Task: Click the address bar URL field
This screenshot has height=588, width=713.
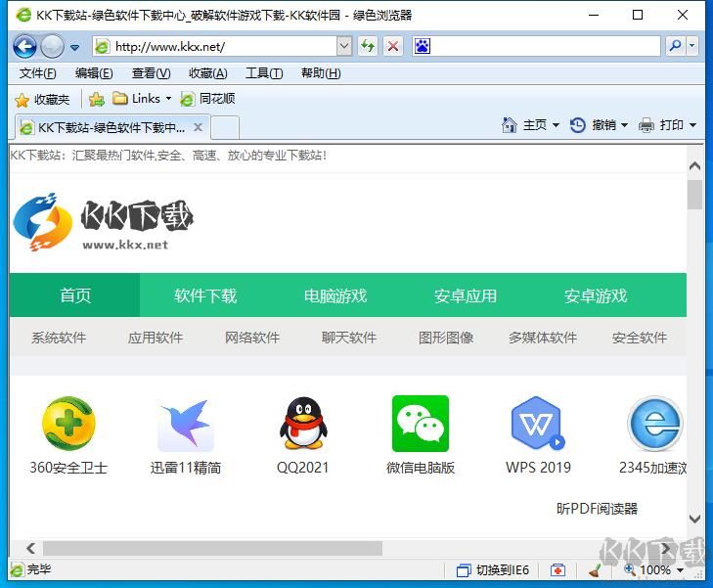Action: point(214,46)
